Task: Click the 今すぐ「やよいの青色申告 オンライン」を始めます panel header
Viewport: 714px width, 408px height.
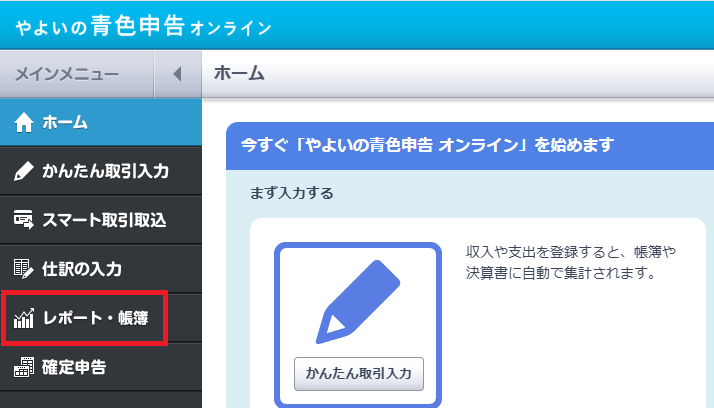Action: coord(427,145)
